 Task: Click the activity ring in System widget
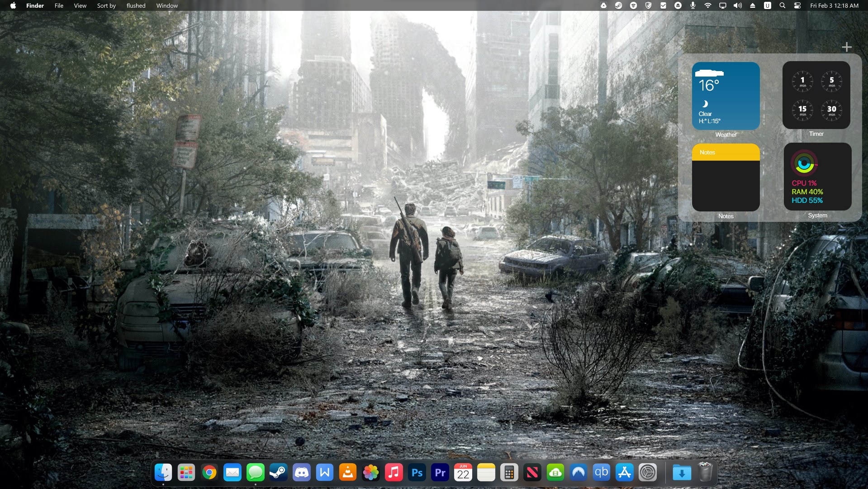coord(804,163)
